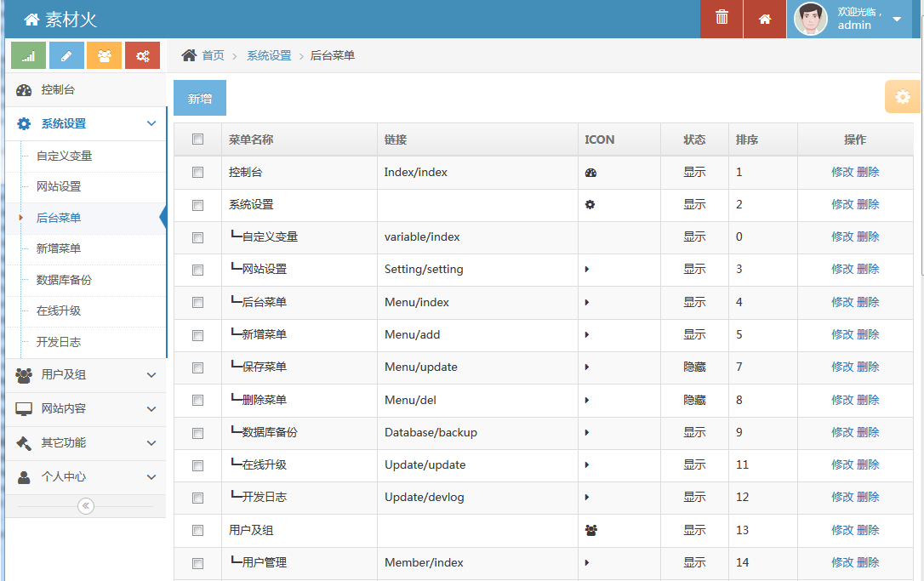The height and width of the screenshot is (581, 924).
Task: Select 后台菜单 in the sidebar
Action: [59, 218]
